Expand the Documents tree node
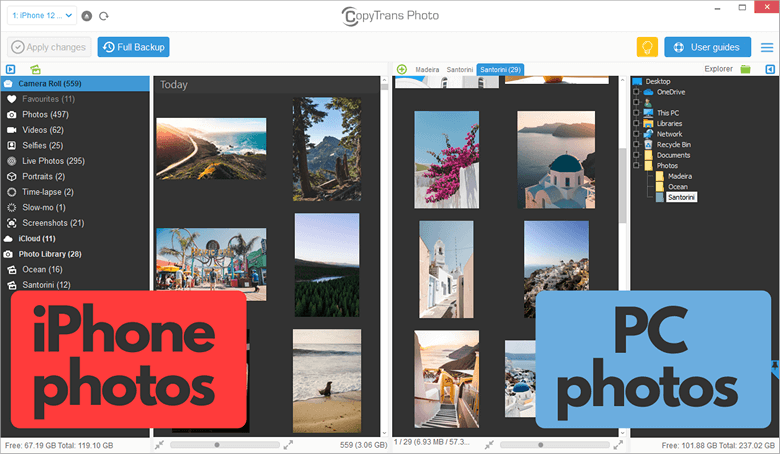Viewport: 780px width, 454px height. coord(636,155)
